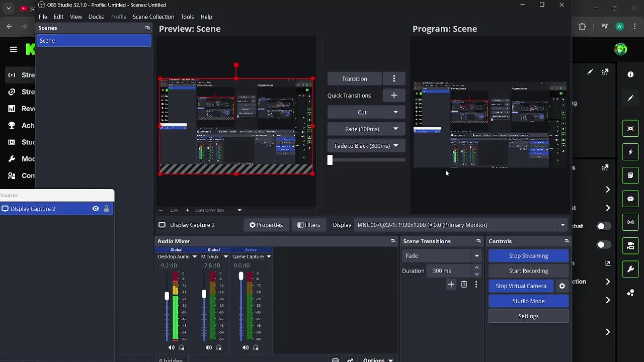Zoom out the preview with minus icon
This screenshot has height=362, width=644.
pyautogui.click(x=160, y=210)
